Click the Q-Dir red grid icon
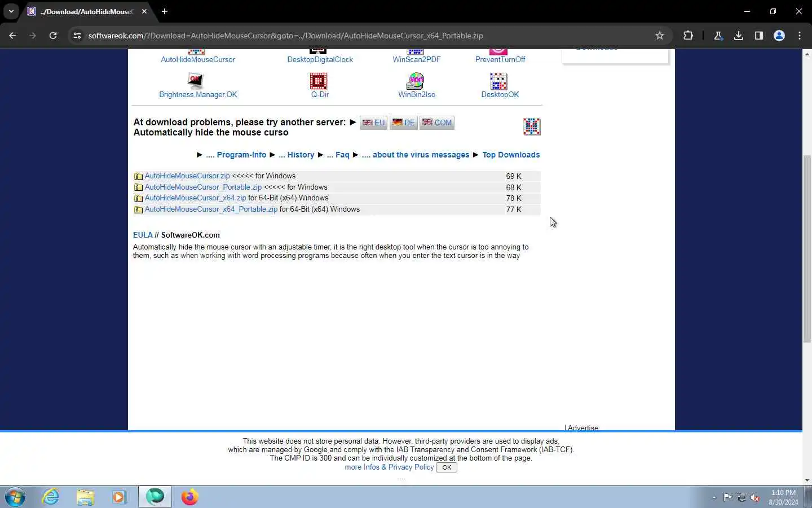The height and width of the screenshot is (508, 812). (319, 81)
